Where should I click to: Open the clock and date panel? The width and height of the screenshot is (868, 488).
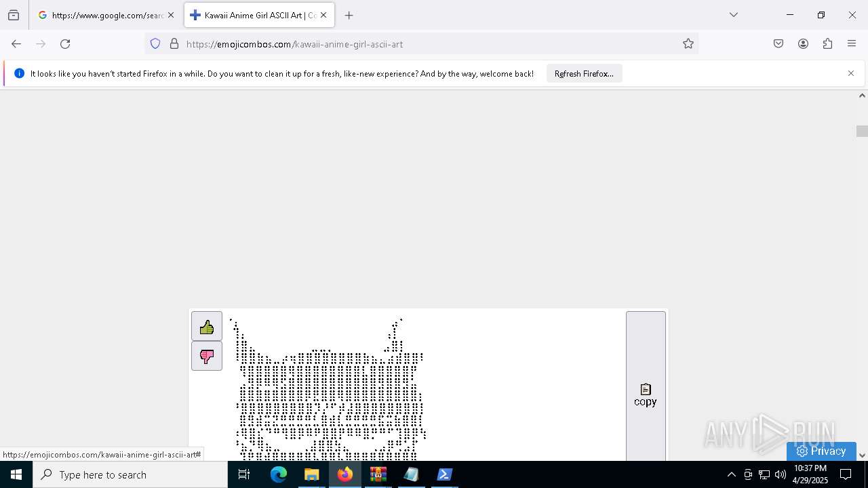(810, 474)
